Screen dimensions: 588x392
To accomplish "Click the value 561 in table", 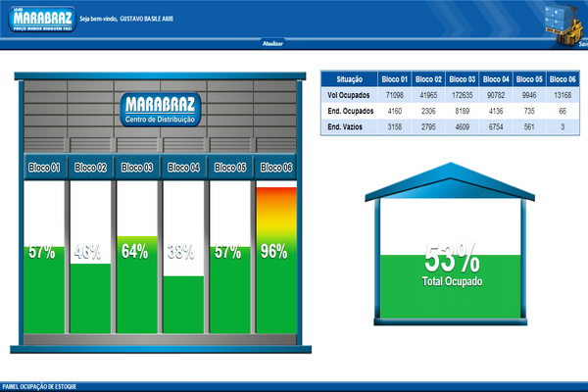I will click(529, 126).
